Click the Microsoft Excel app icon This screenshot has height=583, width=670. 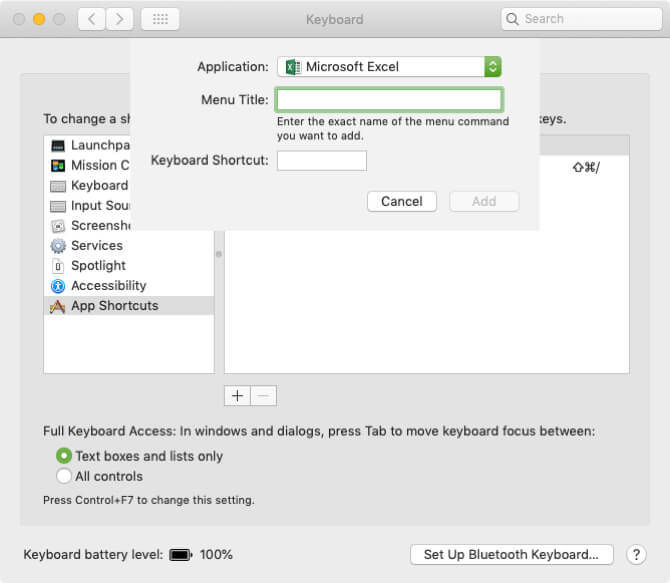[x=293, y=67]
